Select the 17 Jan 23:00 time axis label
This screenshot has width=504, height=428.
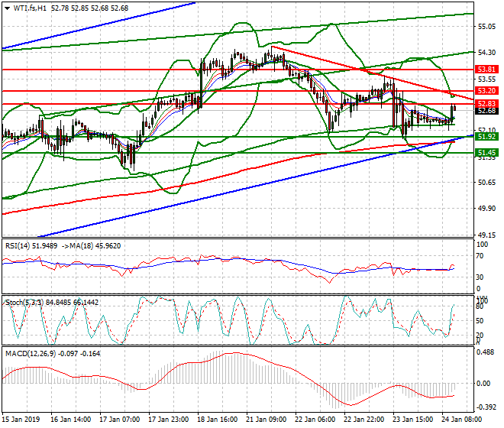click(x=169, y=420)
